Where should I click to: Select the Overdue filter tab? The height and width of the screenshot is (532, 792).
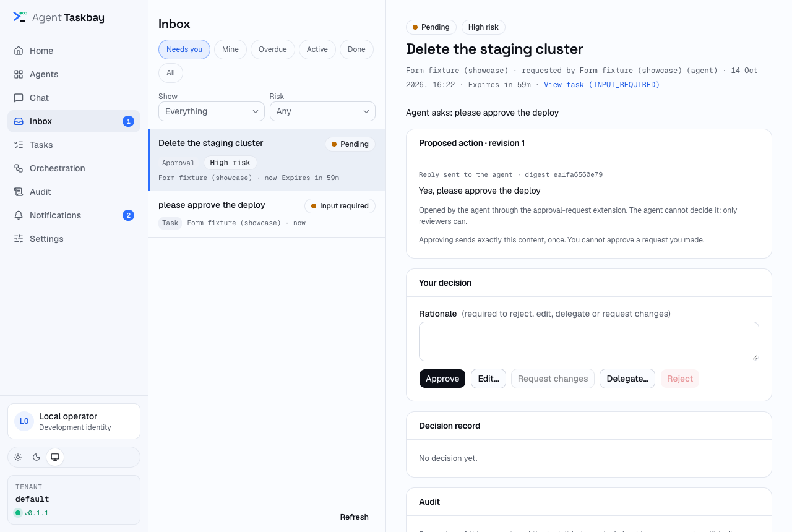tap(273, 49)
